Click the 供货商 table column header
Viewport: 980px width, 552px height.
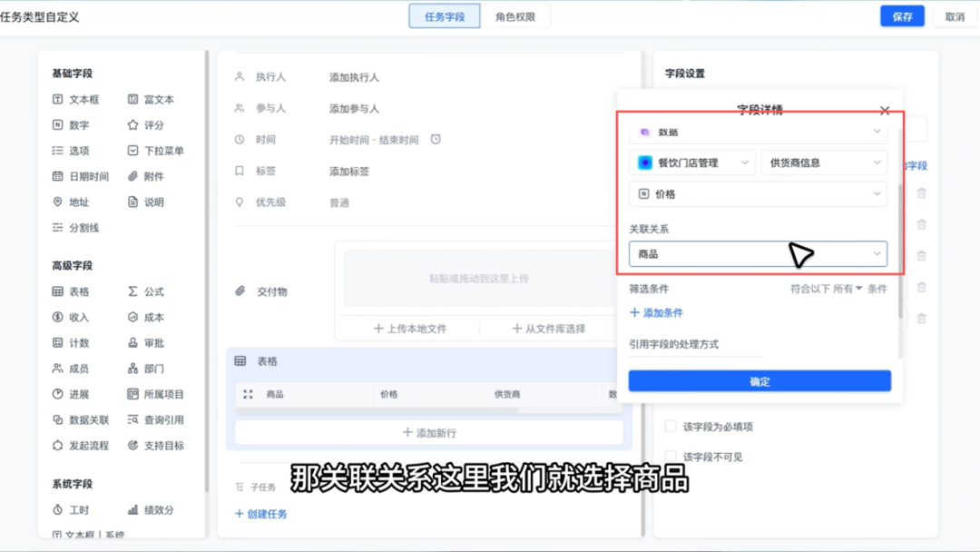click(x=507, y=394)
